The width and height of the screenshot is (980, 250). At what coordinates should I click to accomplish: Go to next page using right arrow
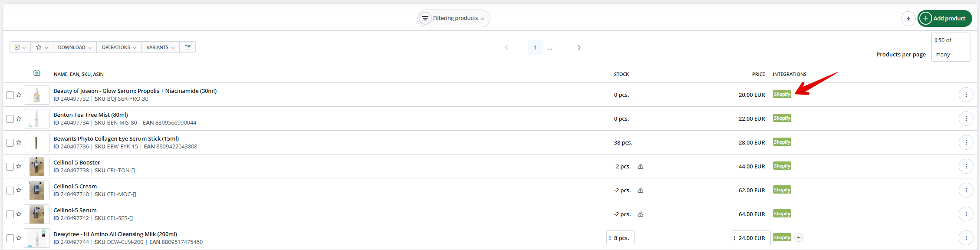[579, 47]
